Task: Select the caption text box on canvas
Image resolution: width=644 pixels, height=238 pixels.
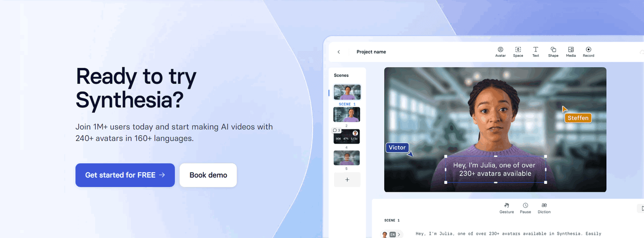Action: [x=496, y=170]
